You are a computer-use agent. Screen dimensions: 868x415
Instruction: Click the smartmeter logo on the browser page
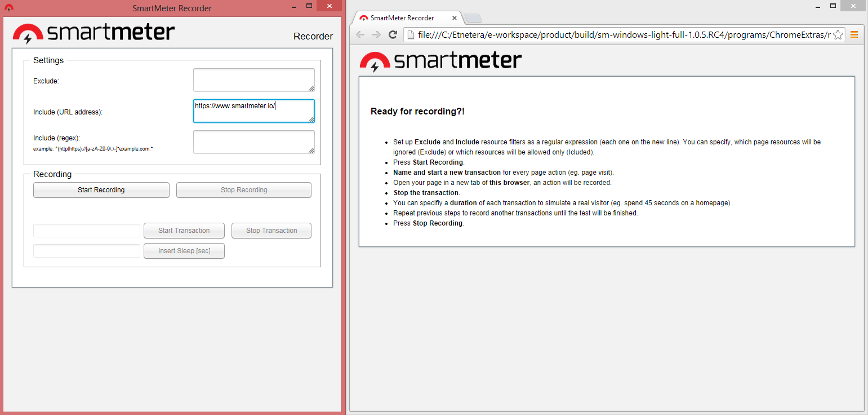click(x=440, y=62)
